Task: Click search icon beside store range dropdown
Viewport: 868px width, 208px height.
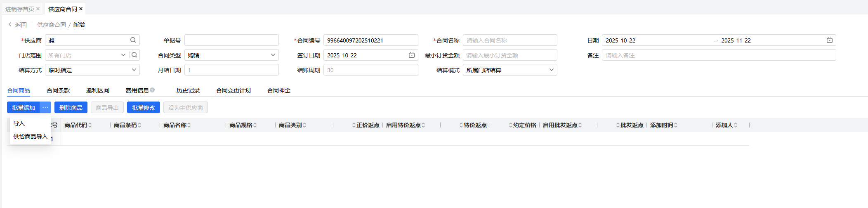Action: point(134,55)
